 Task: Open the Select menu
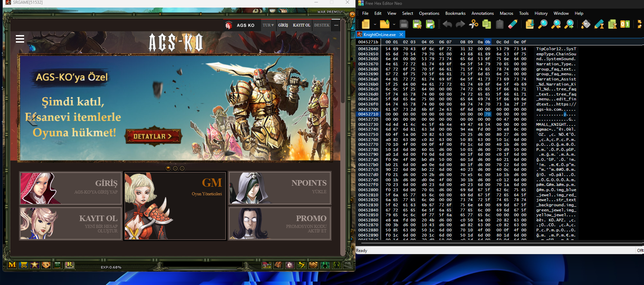point(407,13)
